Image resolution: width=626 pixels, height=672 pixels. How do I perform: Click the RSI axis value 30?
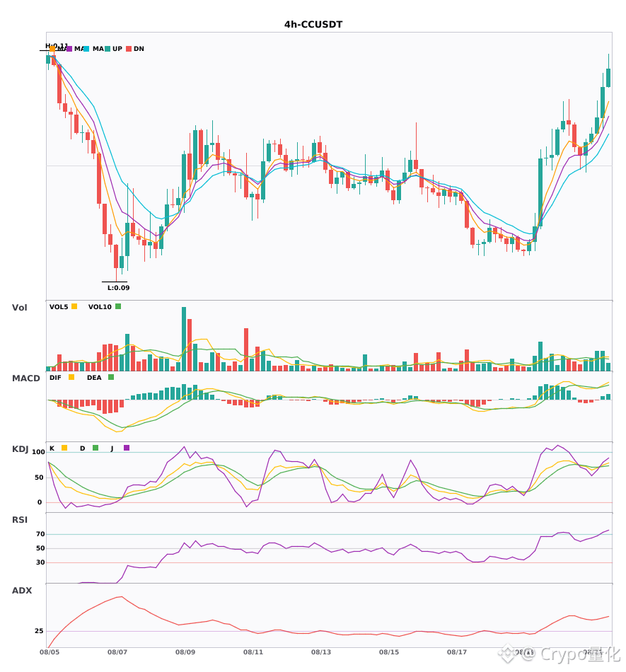coord(40,562)
